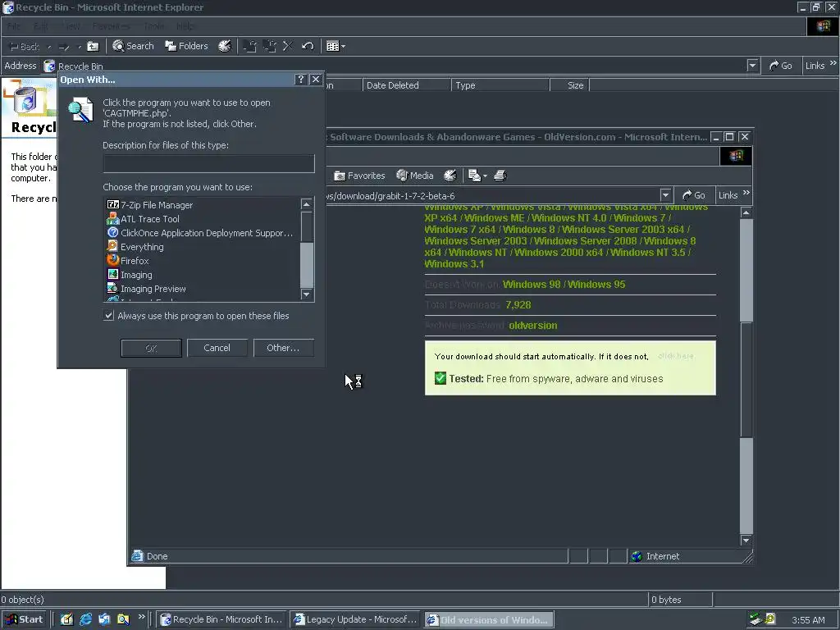Click the History clock icon in Recycle Bin toolbar
The image size is (840, 630).
[x=225, y=47]
